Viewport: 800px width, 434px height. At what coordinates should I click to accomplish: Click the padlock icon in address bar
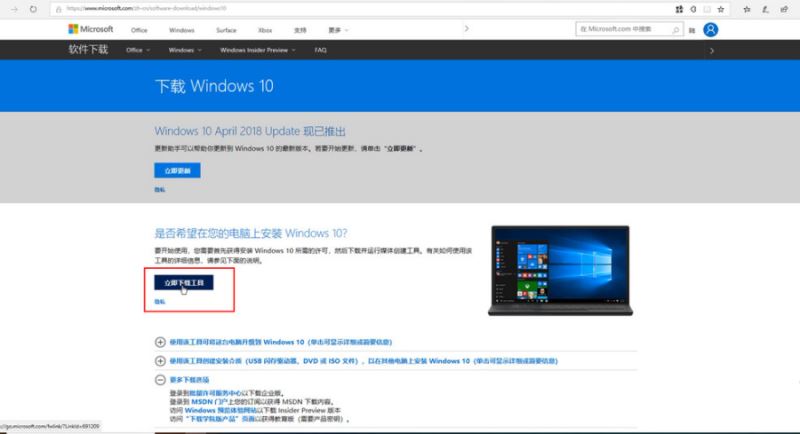(x=59, y=9)
